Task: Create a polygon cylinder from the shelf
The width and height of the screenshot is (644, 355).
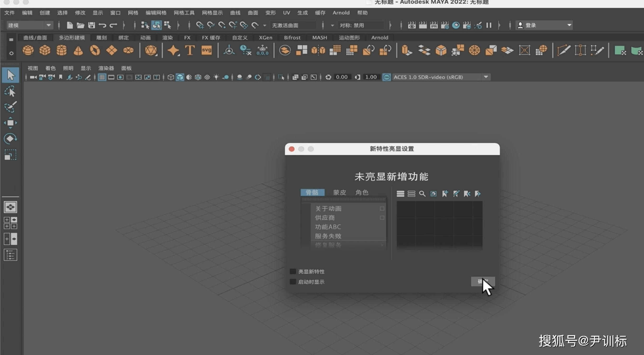Action: 62,50
